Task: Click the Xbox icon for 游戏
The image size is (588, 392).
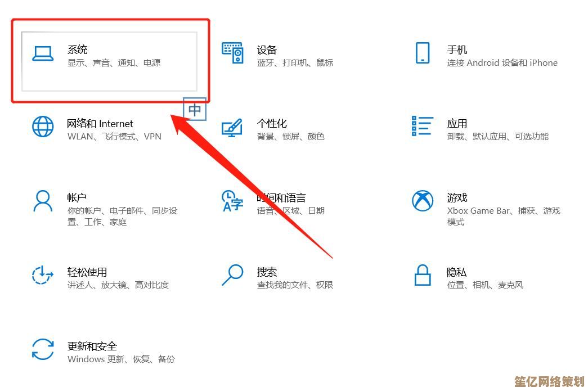Action: (x=423, y=200)
